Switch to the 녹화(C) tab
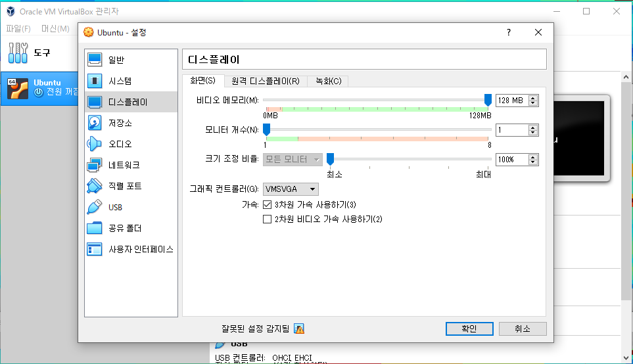 click(328, 81)
